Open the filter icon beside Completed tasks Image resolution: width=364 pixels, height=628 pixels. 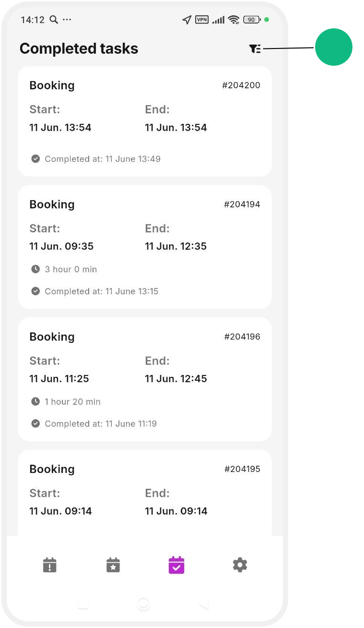(x=255, y=48)
